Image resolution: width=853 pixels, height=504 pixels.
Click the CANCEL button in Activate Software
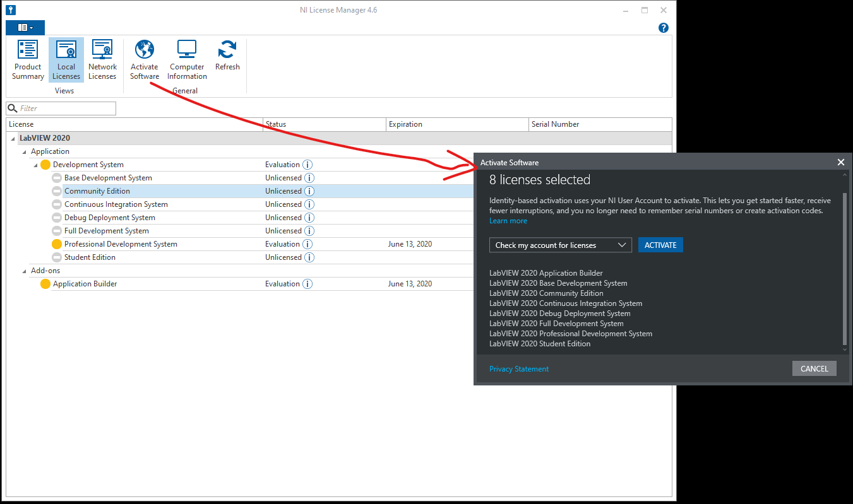pos(814,368)
